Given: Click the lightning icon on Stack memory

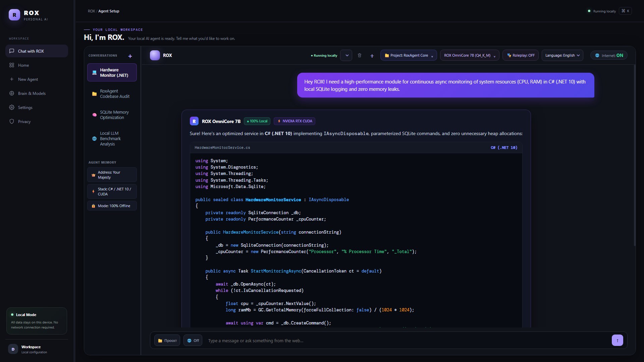Looking at the screenshot, I should pos(94,191).
